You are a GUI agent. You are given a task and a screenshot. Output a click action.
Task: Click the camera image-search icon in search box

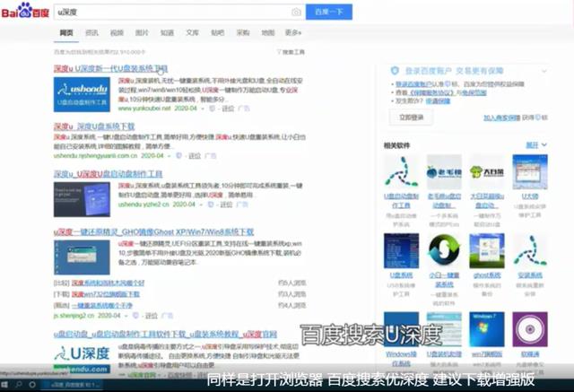click(x=296, y=12)
